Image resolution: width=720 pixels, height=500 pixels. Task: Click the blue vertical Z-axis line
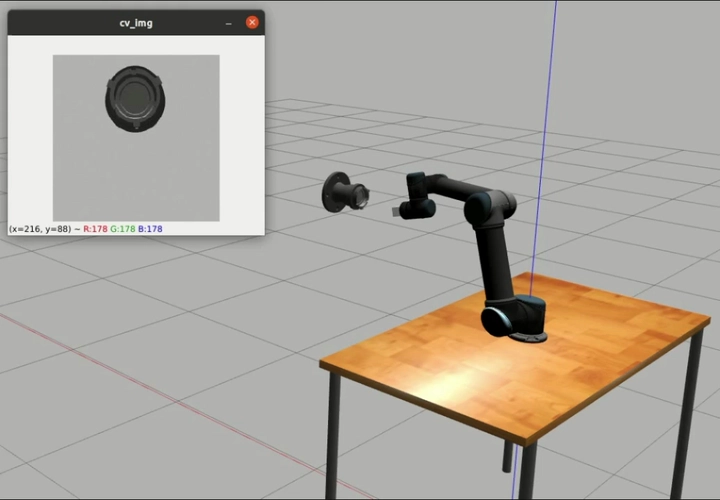tap(548, 100)
